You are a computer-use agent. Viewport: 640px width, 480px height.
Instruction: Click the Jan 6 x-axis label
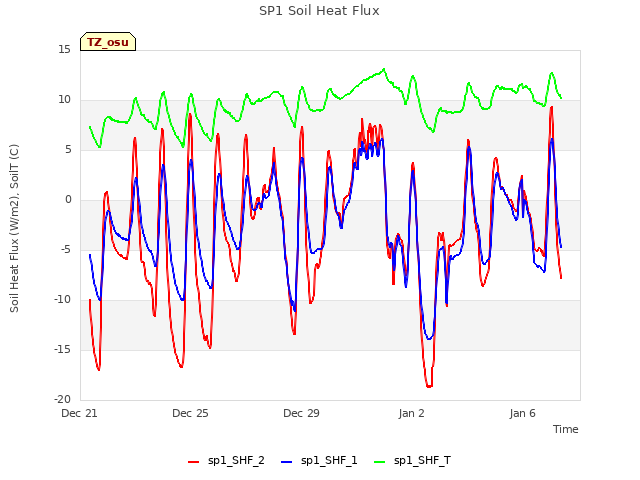(522, 413)
